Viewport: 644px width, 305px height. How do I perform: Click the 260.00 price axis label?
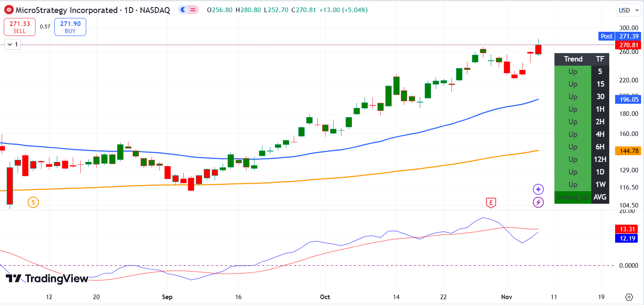(x=629, y=52)
